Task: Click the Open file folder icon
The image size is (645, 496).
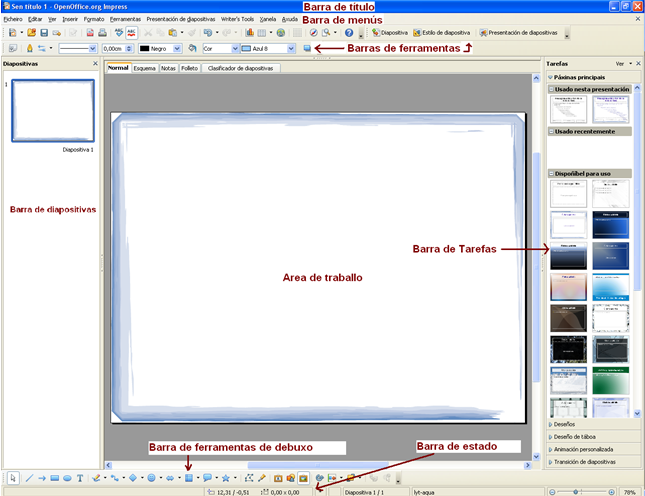Action: point(32,32)
